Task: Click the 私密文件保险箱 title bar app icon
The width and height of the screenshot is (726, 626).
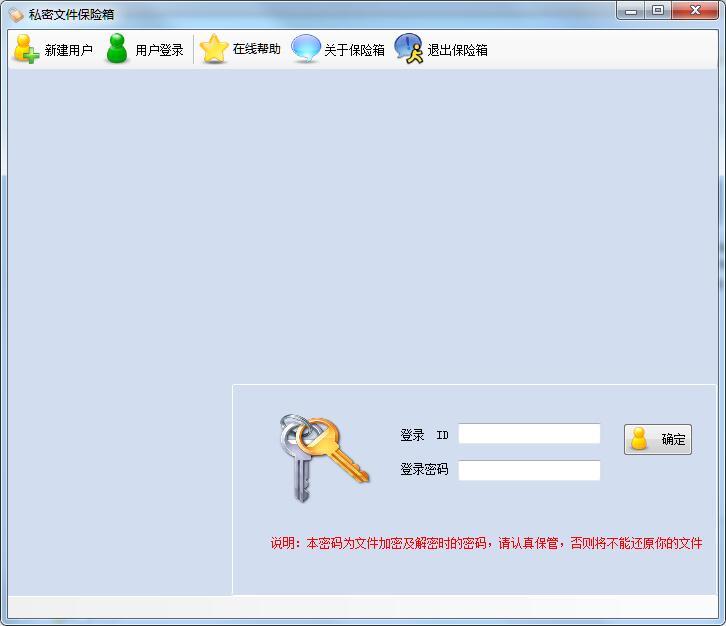Action: coord(16,15)
